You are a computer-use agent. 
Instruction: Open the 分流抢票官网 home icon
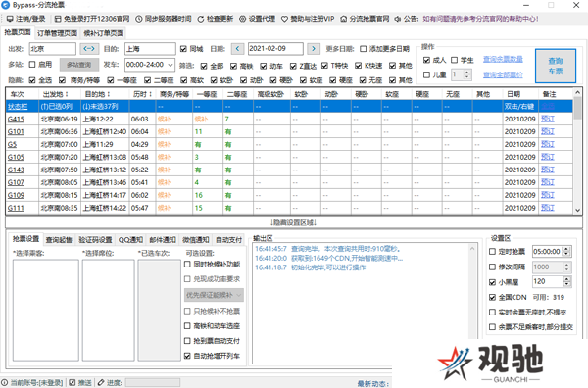(x=344, y=19)
